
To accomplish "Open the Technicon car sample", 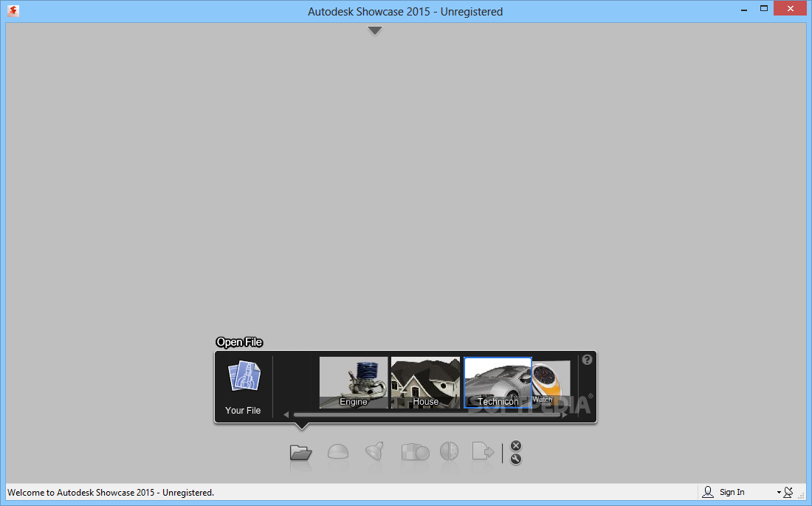I will pos(498,383).
